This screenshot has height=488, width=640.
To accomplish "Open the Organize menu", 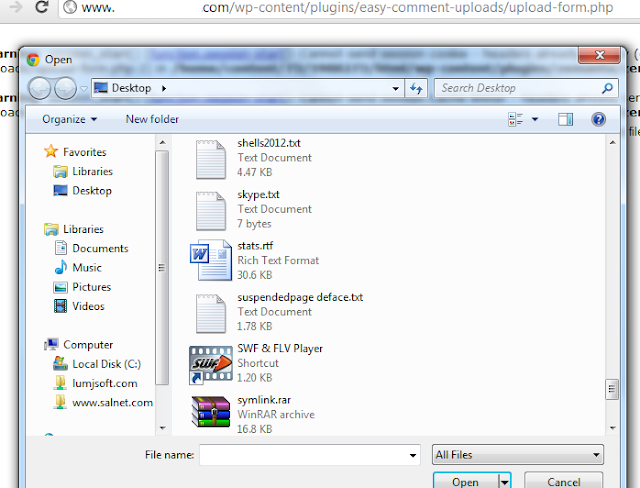I will (x=69, y=119).
